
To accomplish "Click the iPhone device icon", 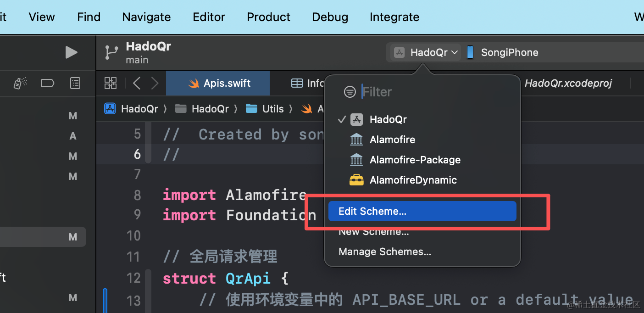I will pyautogui.click(x=470, y=52).
